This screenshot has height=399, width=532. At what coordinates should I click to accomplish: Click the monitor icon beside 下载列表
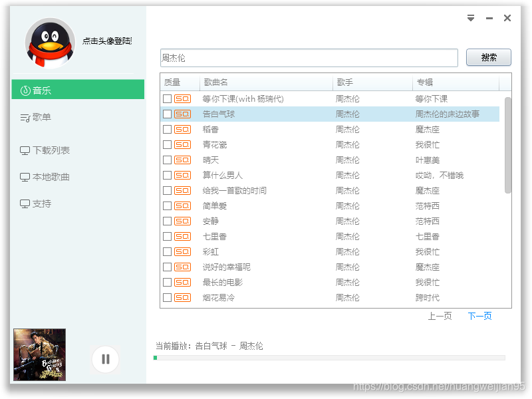(25, 151)
